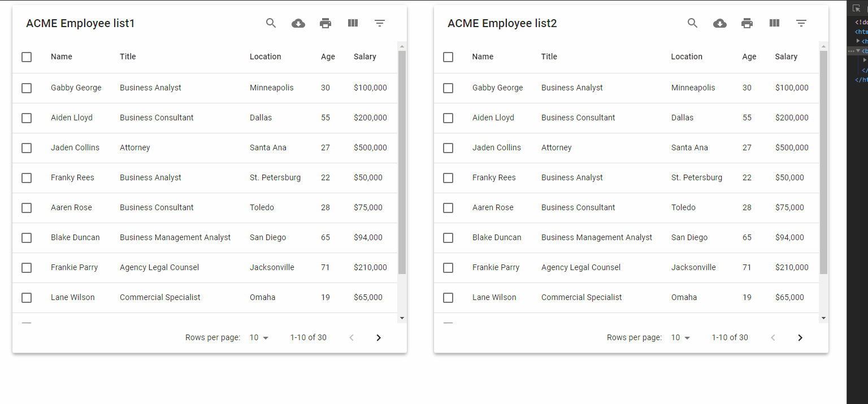This screenshot has height=404, width=868.
Task: Open the Rows per page dropdown in list2
Action: 680,337
